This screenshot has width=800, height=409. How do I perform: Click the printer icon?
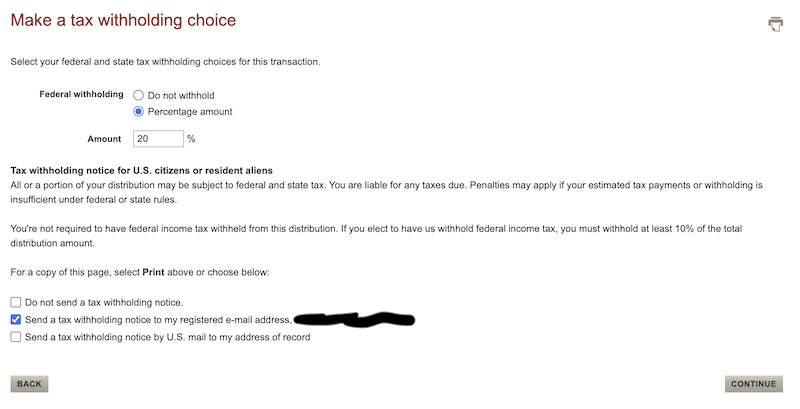tap(775, 24)
